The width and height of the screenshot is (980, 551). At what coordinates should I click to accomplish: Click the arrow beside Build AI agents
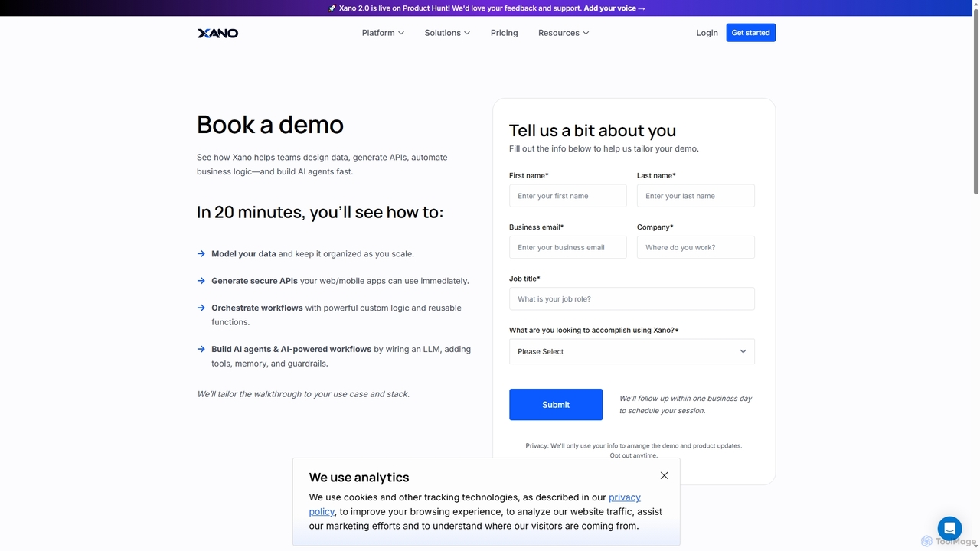click(x=201, y=349)
